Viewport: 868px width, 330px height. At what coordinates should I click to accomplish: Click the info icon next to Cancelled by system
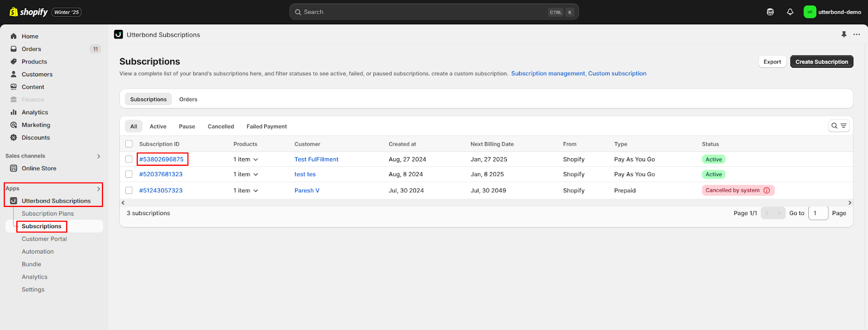pos(767,190)
